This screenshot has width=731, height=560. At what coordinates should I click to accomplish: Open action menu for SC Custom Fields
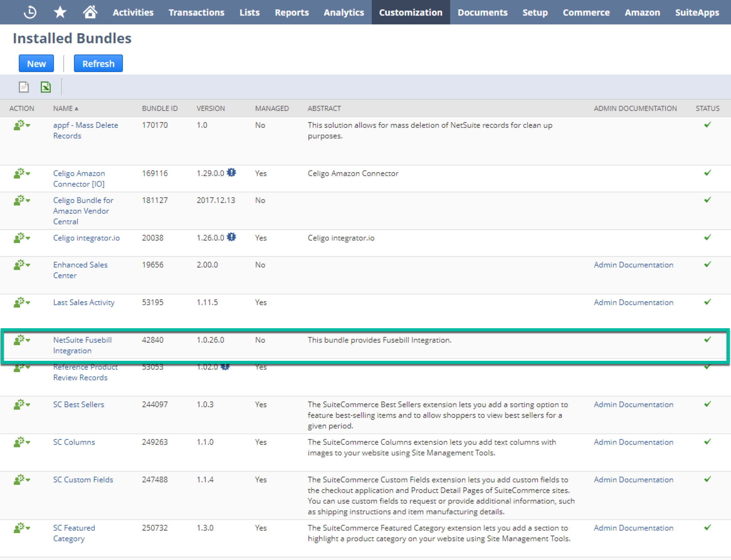point(22,480)
